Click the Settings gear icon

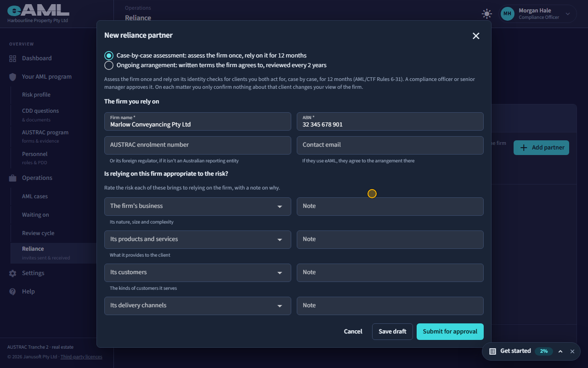13,273
